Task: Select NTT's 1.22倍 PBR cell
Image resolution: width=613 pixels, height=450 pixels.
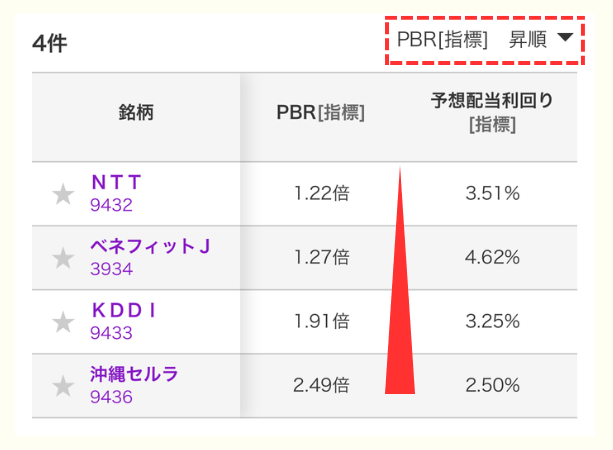Action: tap(321, 194)
